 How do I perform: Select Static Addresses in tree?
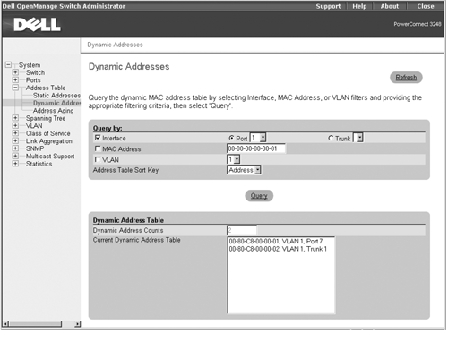[57, 95]
